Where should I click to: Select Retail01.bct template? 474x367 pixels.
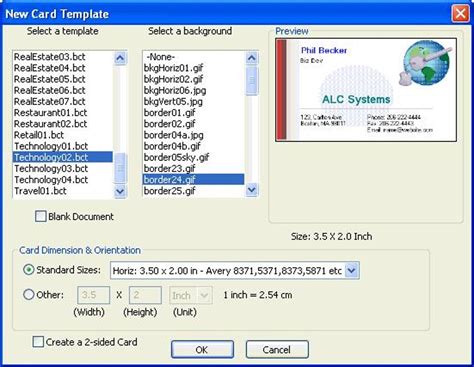[x=63, y=135]
